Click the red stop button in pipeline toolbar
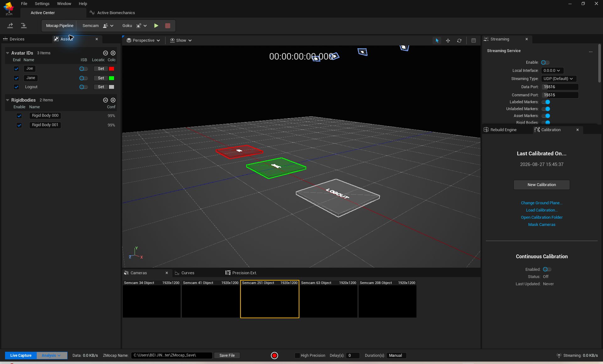The height and width of the screenshot is (364, 603). [168, 26]
